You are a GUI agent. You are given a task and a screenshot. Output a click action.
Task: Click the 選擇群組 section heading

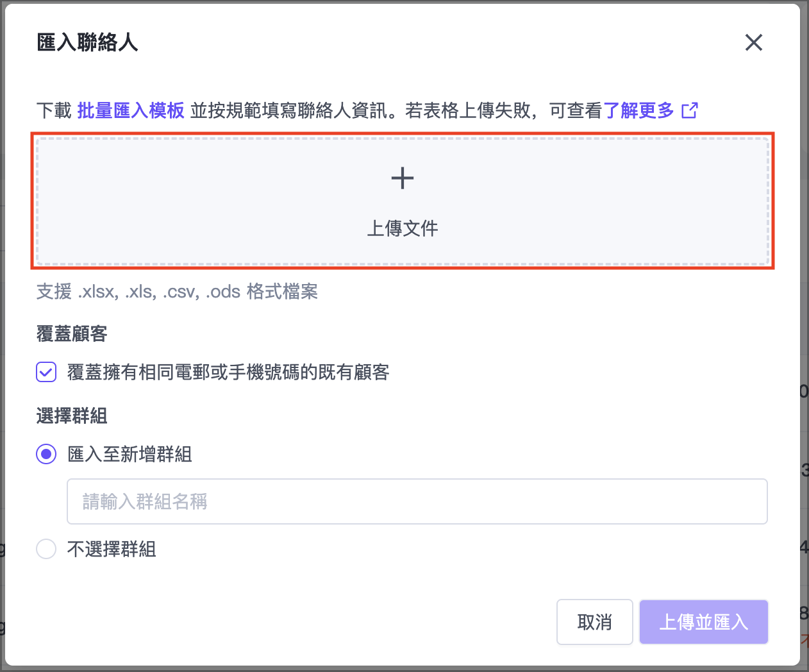pyautogui.click(x=72, y=416)
